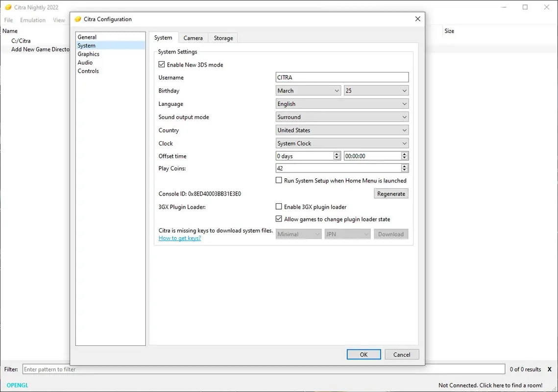The width and height of the screenshot is (558, 392).
Task: Click the Regenerate Console ID button
Action: (x=390, y=193)
